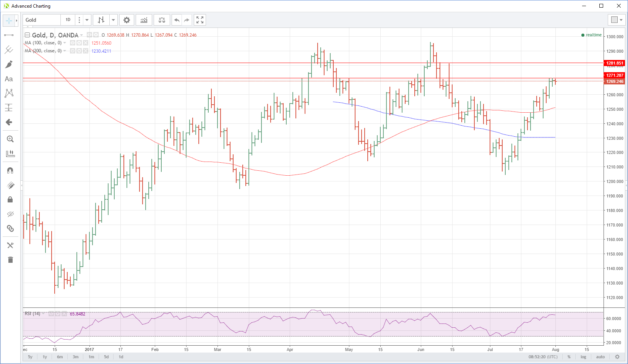Toggle lock all drawing tools

(x=10, y=200)
